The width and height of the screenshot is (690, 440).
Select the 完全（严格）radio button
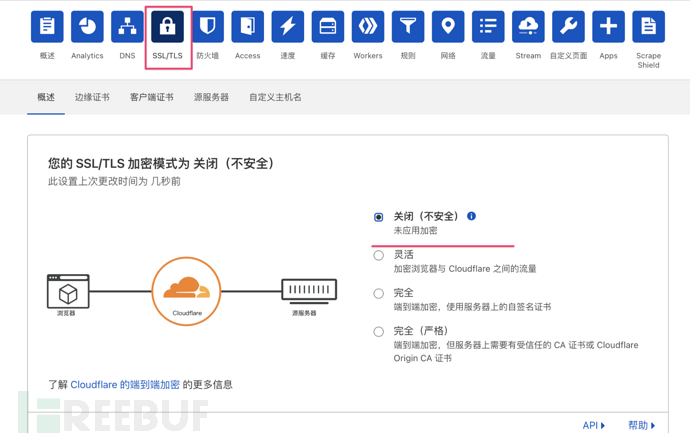point(378,332)
